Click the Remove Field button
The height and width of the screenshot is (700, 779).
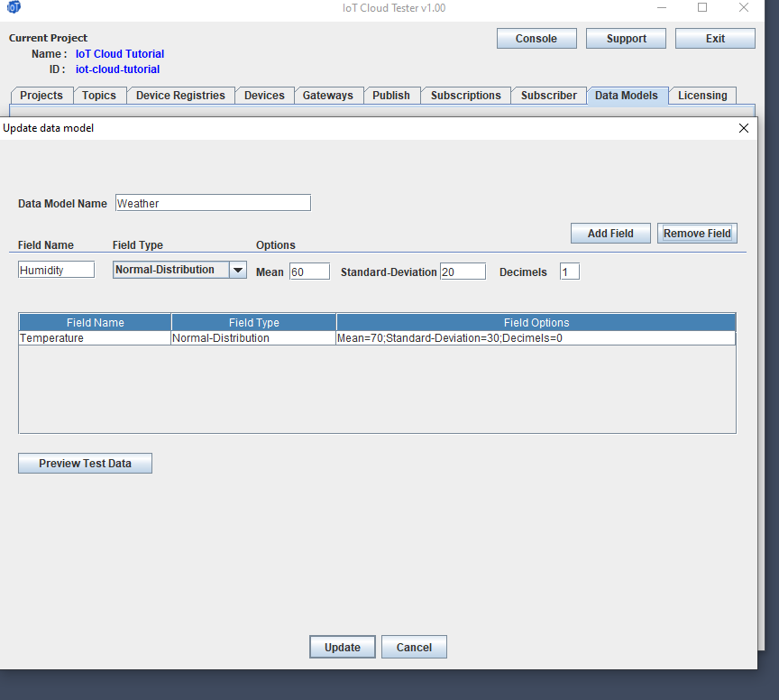(697, 233)
